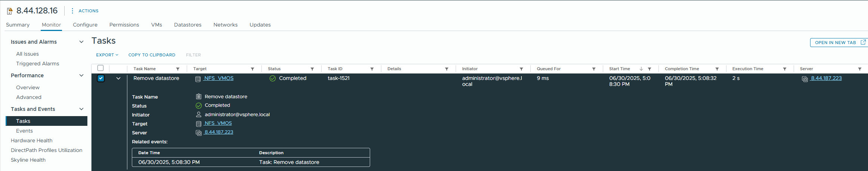Viewport: 868px width, 171px height.
Task: Click the Actions label in the header
Action: [89, 11]
